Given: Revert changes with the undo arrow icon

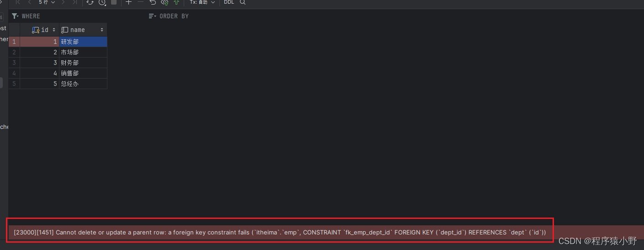Looking at the screenshot, I should pyautogui.click(x=153, y=2).
